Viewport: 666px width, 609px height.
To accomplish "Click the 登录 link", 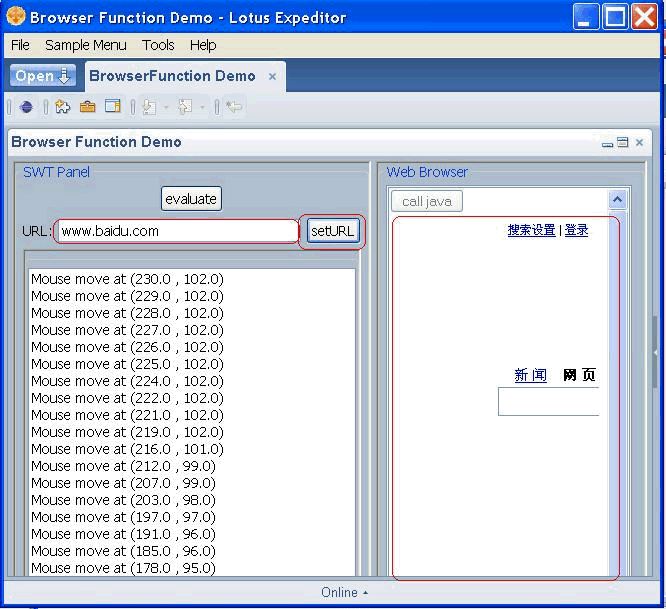I will coord(576,230).
